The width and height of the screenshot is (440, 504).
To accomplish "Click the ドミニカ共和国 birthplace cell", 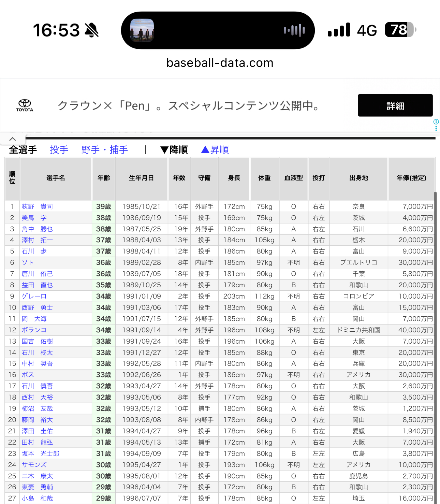I will point(359,330).
